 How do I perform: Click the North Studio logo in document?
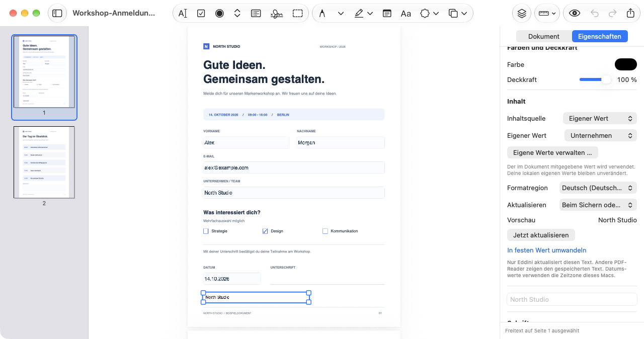206,46
